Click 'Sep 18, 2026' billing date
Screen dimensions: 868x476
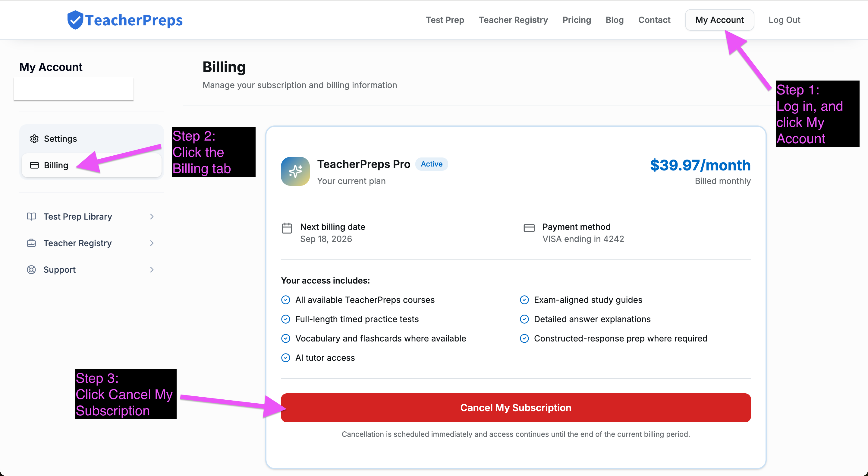click(x=326, y=239)
